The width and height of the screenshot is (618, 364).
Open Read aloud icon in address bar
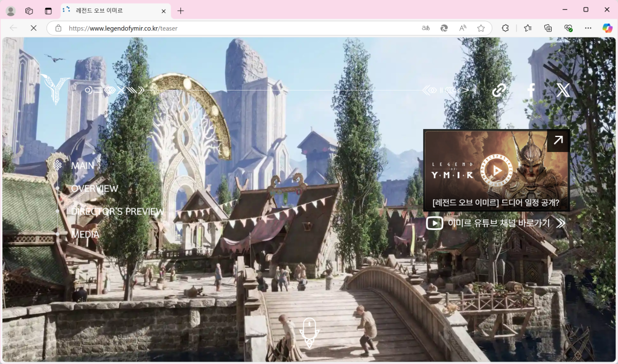[x=463, y=28]
